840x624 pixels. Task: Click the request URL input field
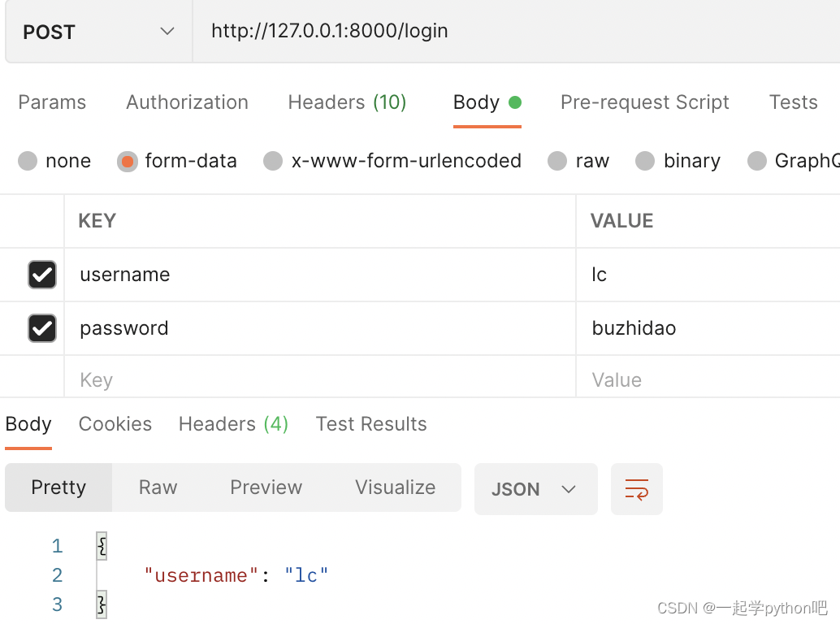click(512, 32)
